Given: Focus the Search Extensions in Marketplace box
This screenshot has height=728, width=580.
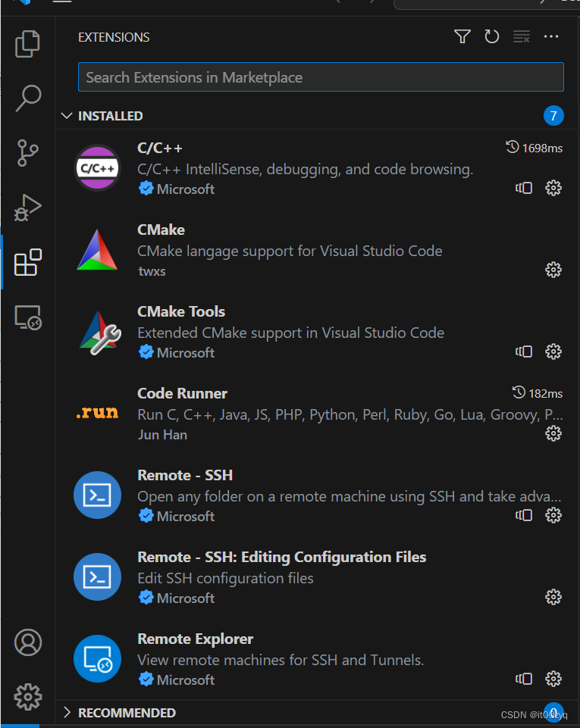Looking at the screenshot, I should click(x=321, y=77).
